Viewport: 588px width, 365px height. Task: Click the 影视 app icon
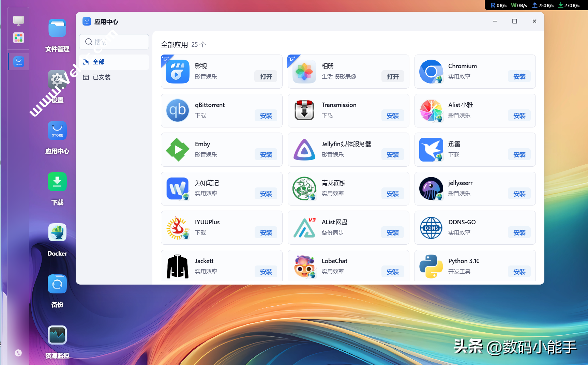(x=178, y=72)
